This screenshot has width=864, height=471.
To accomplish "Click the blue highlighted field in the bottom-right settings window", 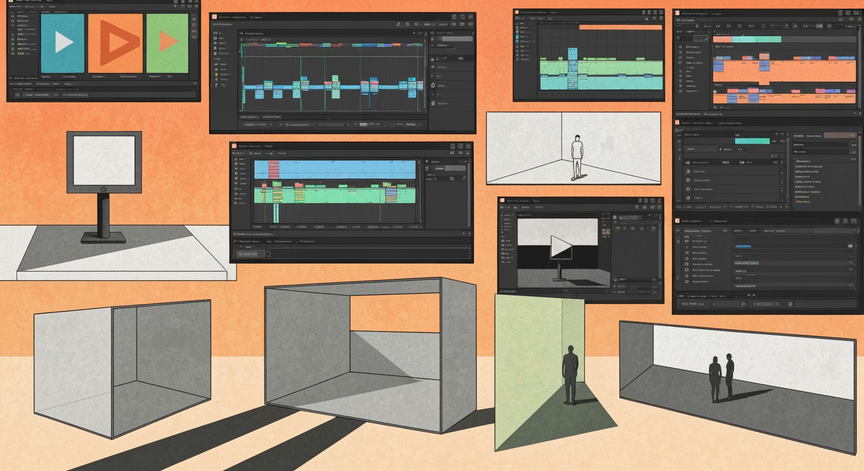I will click(x=743, y=246).
